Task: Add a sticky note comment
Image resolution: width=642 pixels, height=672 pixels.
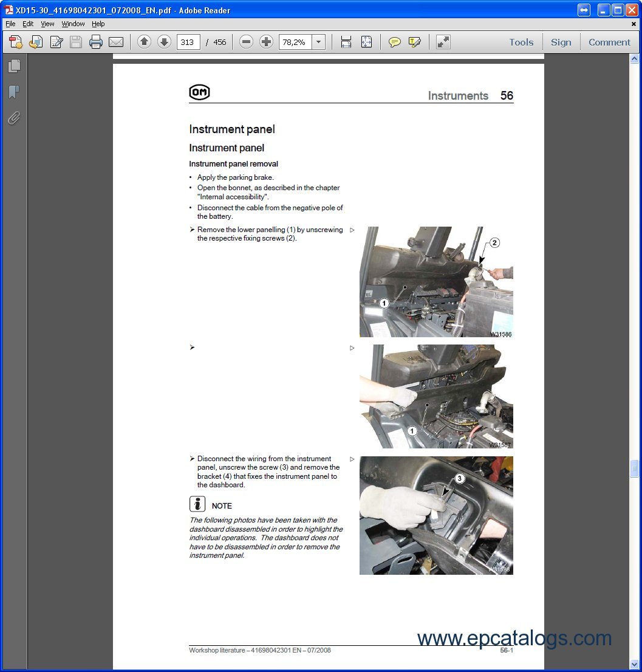Action: pyautogui.click(x=394, y=42)
